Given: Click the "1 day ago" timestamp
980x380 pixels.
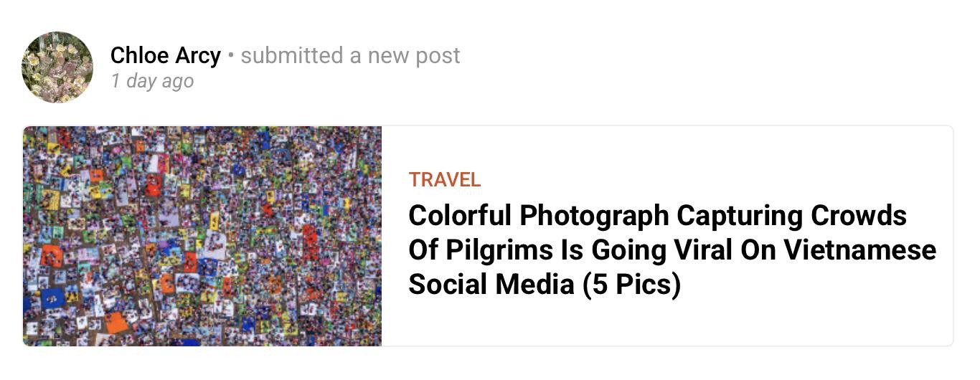Looking at the screenshot, I should (152, 81).
